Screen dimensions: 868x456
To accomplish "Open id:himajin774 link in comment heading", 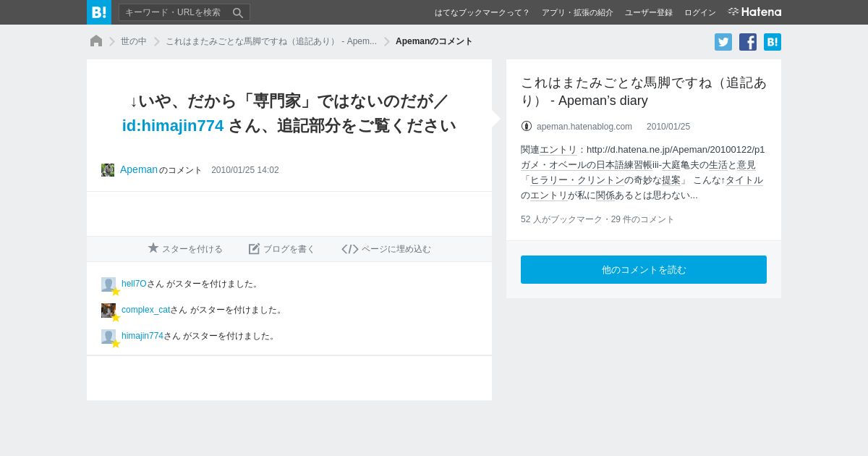I will coord(173,125).
